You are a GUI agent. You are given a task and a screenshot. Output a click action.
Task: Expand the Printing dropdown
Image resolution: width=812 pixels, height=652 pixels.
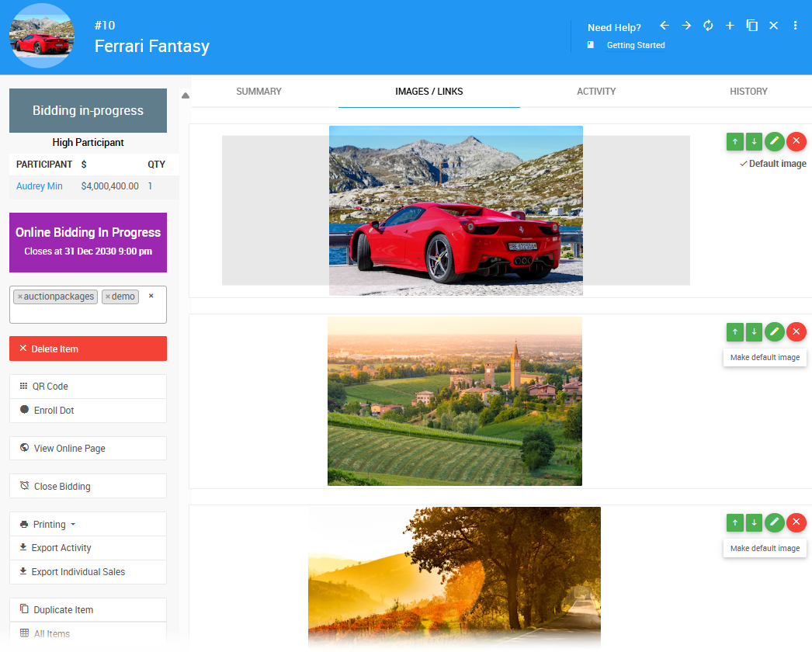88,524
